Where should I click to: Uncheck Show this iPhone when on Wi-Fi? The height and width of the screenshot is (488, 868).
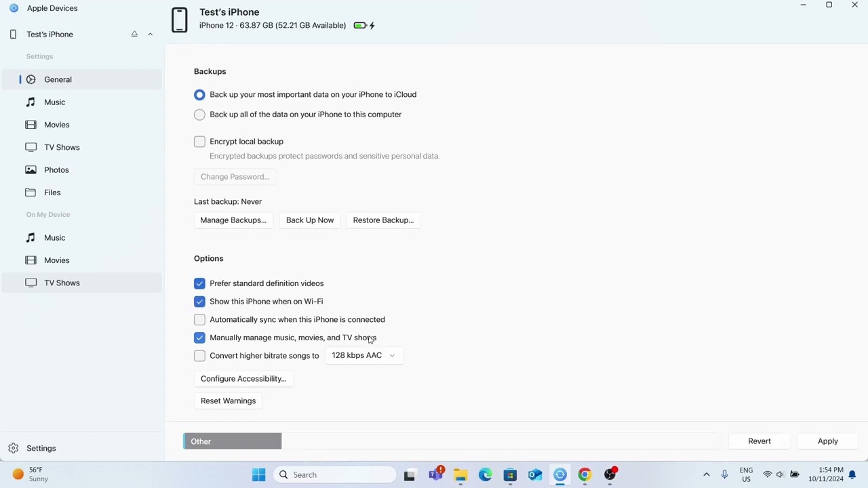[199, 302]
